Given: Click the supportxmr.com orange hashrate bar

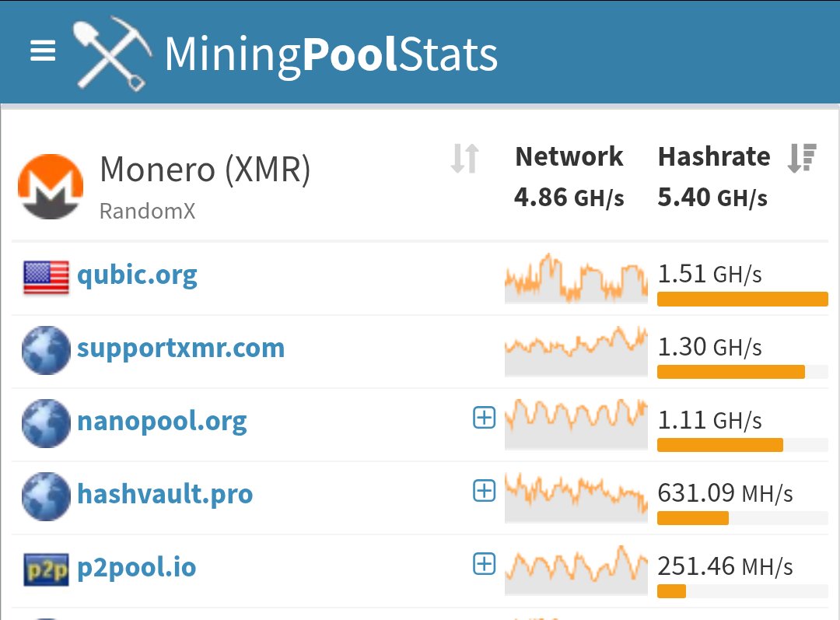Looking at the screenshot, I should click(730, 372).
